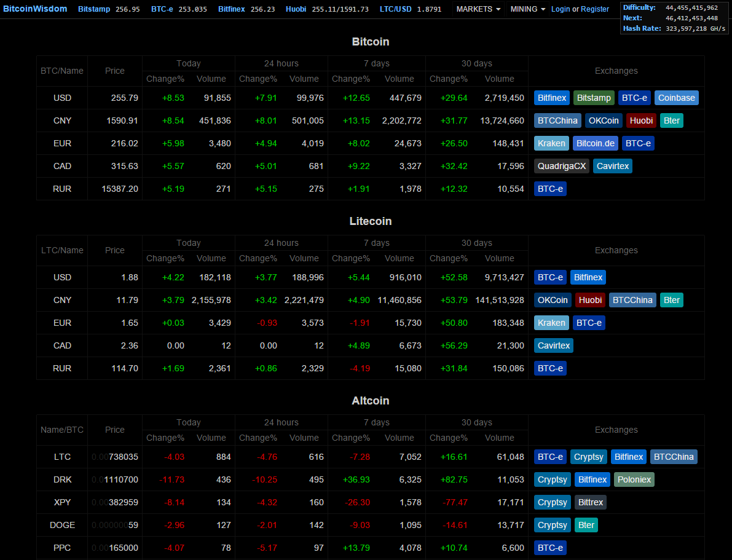Open Bittrex exchange in XPY row
Screen dimensions: 732x560
pos(591,503)
